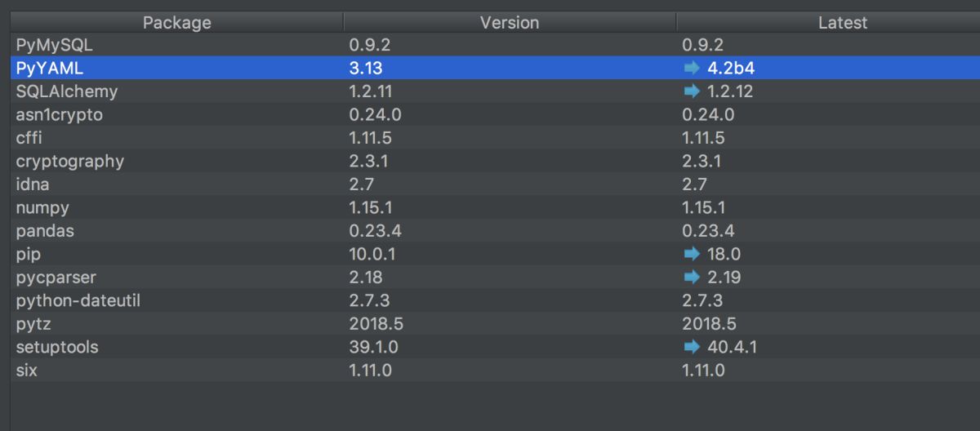This screenshot has width=980, height=431.
Task: Choose the python-dateutil package
Action: click(495, 301)
